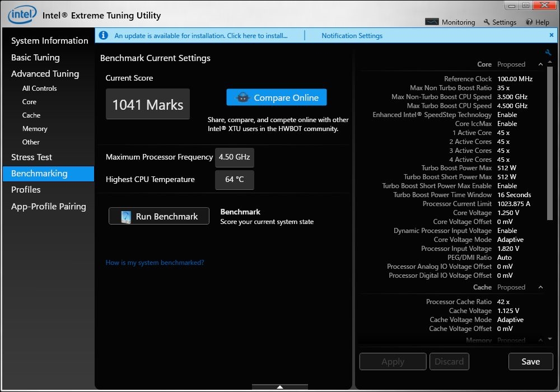This screenshot has width=560, height=392.
Task: Click Turbo Boost Power Time Window row
Action: tap(462, 194)
